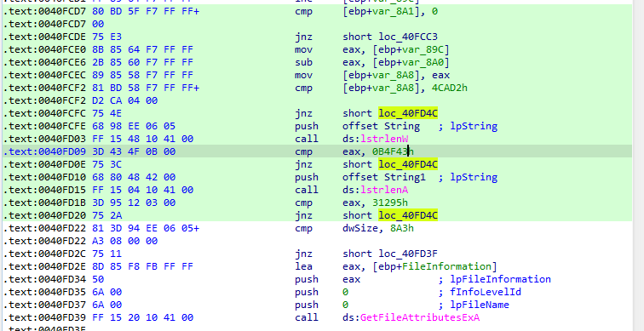
Task: Click opcode bytes 3D 43 4F 0B 00
Action: pos(134,151)
